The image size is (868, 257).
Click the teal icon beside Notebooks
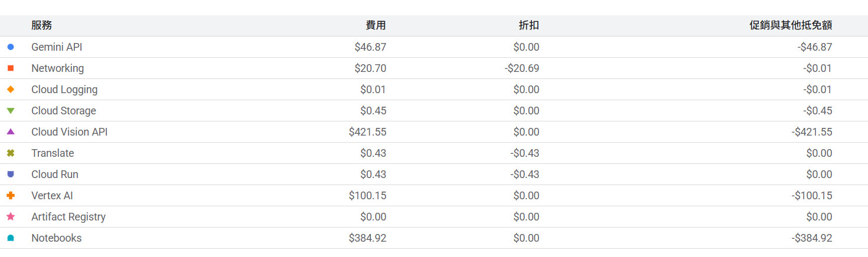coord(11,238)
